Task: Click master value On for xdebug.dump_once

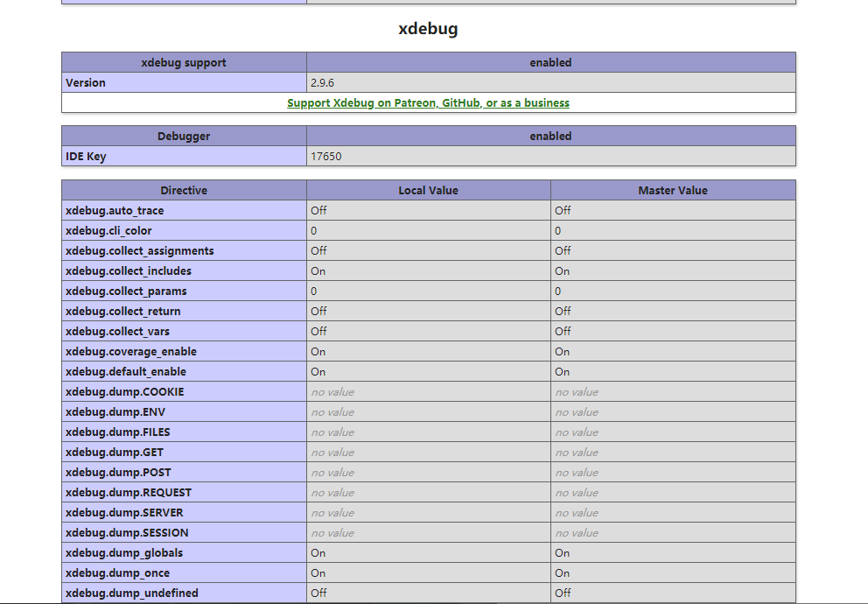Action: 563,573
